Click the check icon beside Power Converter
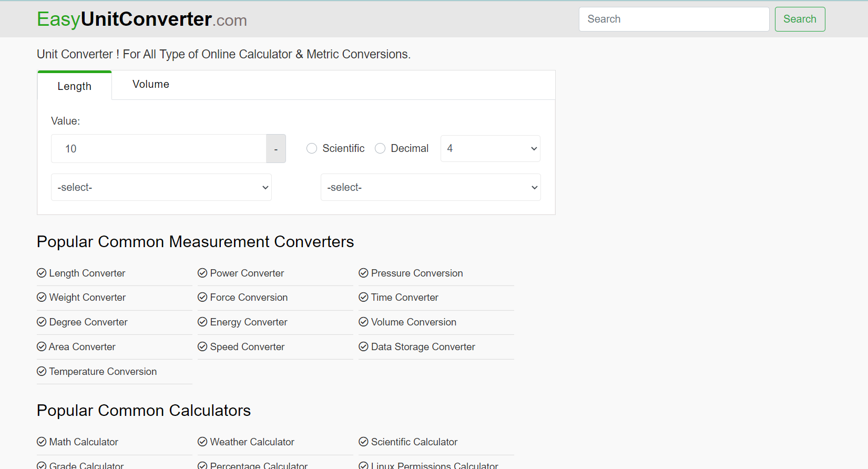Screen dimensions: 868x469 pos(202,273)
